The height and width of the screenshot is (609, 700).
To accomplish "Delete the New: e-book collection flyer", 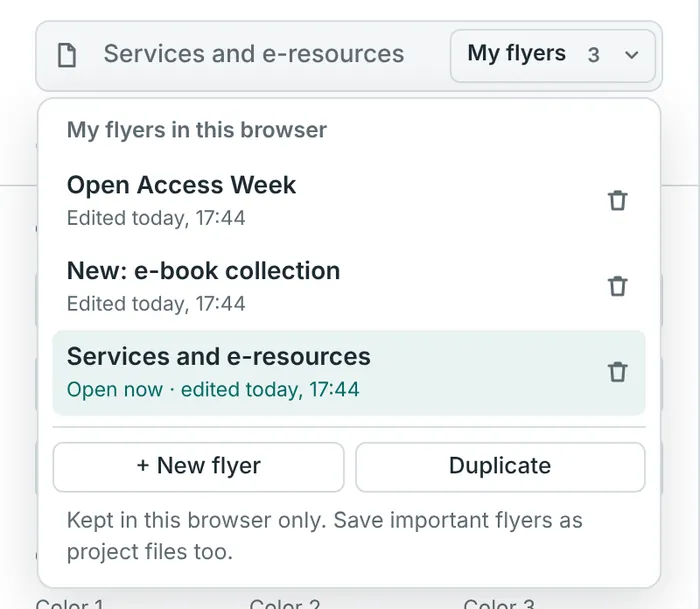I will [x=617, y=286].
